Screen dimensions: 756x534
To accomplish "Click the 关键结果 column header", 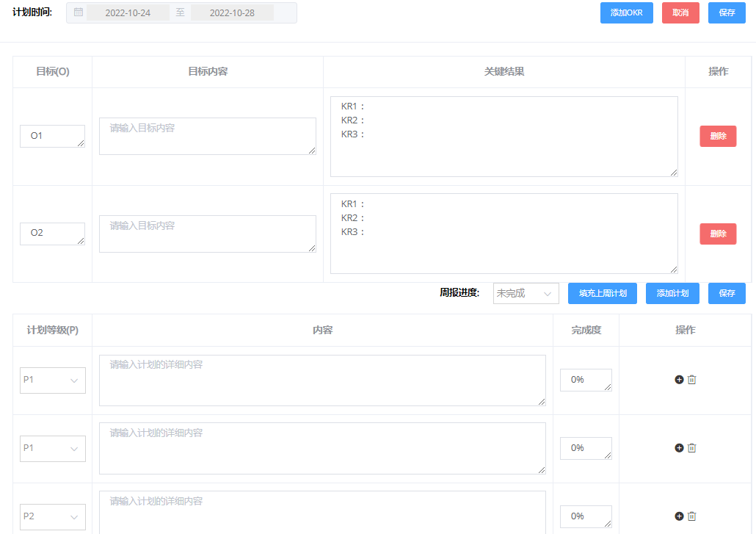I will 504,72.
